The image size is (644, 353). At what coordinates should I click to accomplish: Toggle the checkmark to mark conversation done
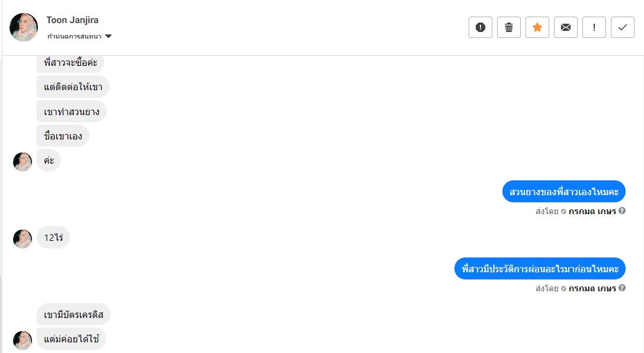click(x=623, y=27)
